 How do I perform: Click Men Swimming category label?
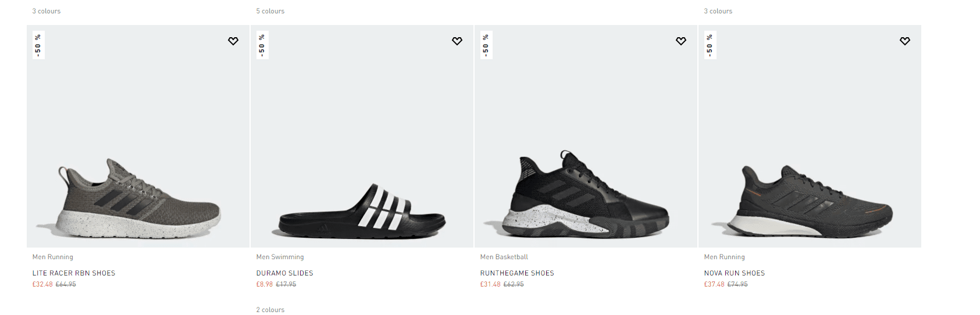(280, 257)
